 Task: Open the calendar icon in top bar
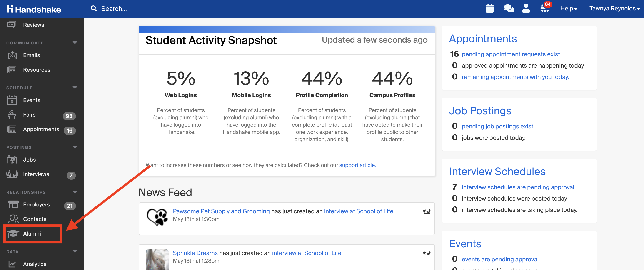489,8
